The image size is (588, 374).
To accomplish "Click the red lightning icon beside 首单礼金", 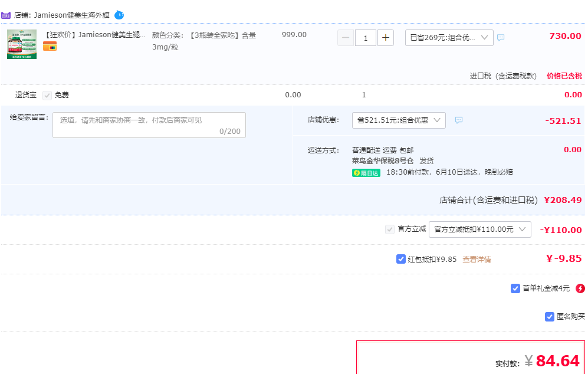I will [580, 288].
